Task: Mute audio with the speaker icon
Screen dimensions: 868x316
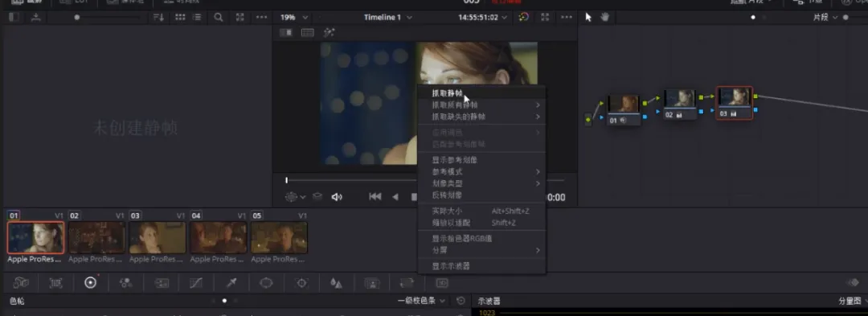Action: 337,197
